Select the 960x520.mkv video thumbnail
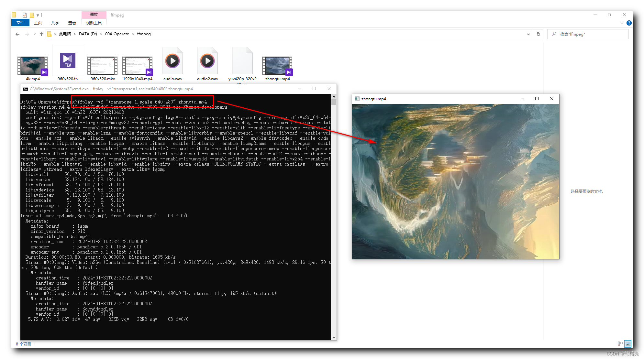Image resolution: width=644 pixels, height=359 pixels. [x=103, y=66]
